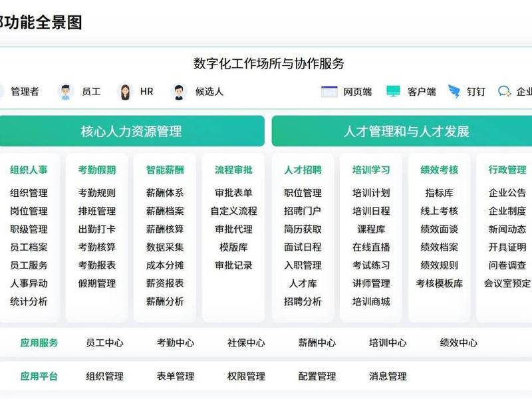Open 讲师管理 entry
The width and height of the screenshot is (532, 399).
click(371, 283)
